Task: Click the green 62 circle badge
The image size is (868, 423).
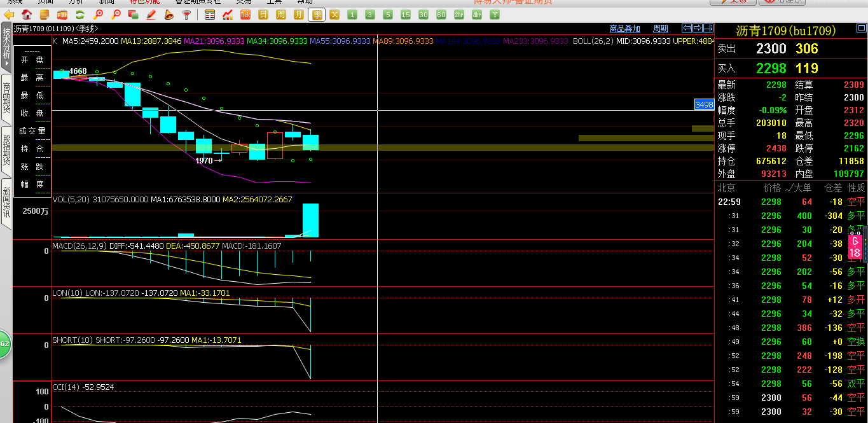Action: (4, 344)
